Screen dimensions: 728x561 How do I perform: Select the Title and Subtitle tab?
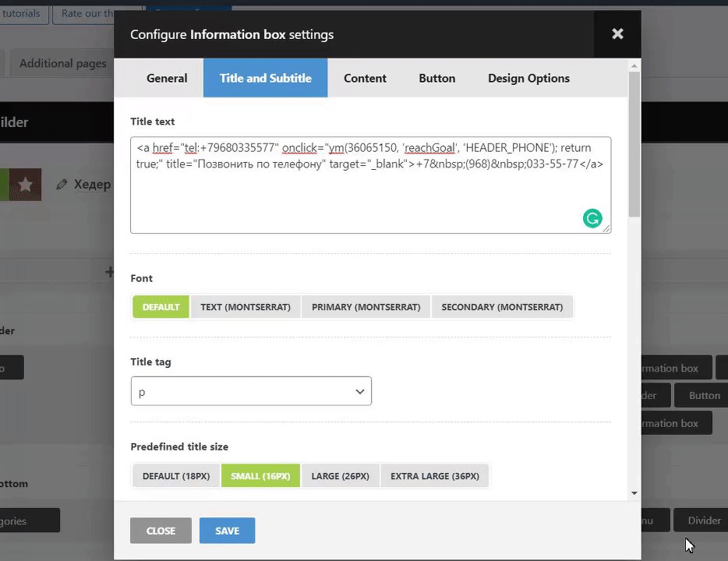[x=266, y=78]
